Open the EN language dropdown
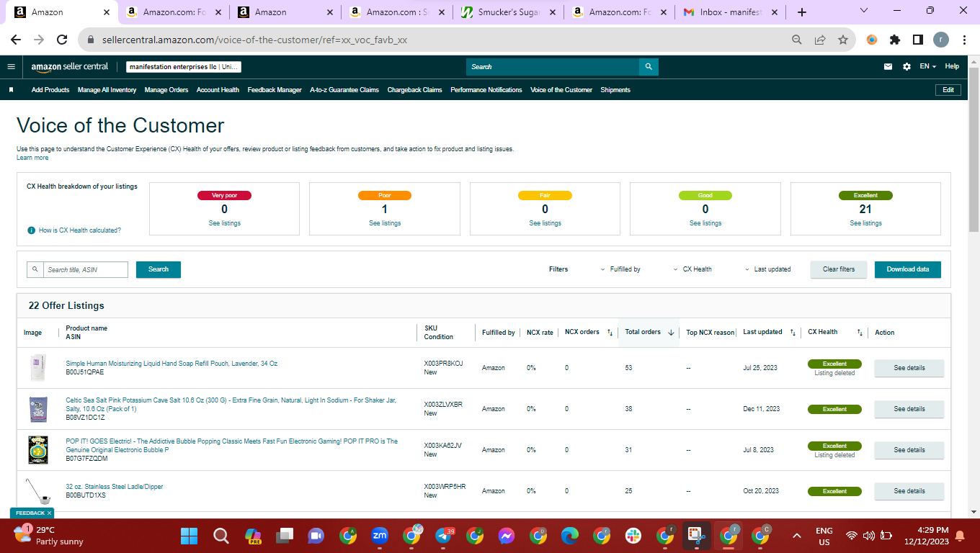 click(927, 66)
